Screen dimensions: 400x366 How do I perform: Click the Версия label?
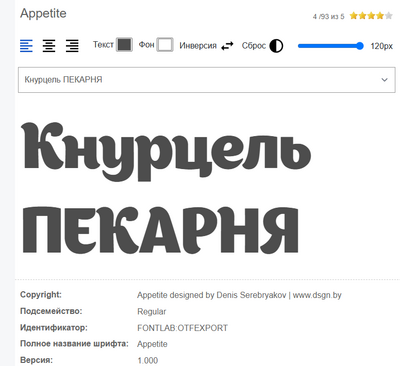pyautogui.click(x=36, y=360)
